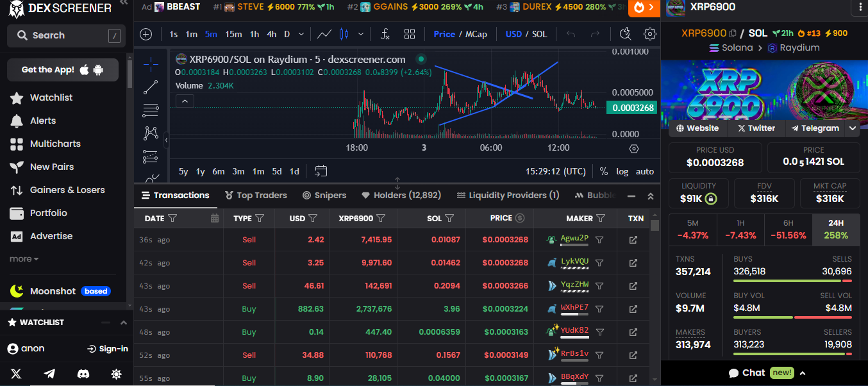Open date calendar filter in DATE column

(215, 219)
